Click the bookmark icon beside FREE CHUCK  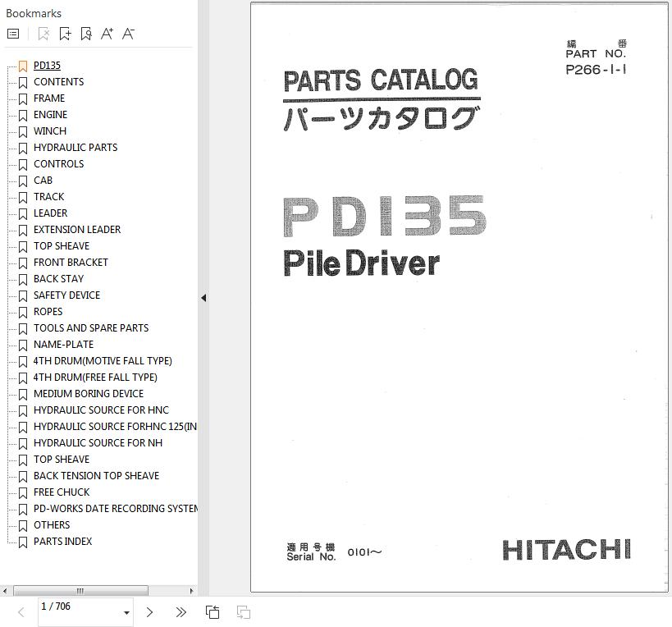(x=23, y=493)
